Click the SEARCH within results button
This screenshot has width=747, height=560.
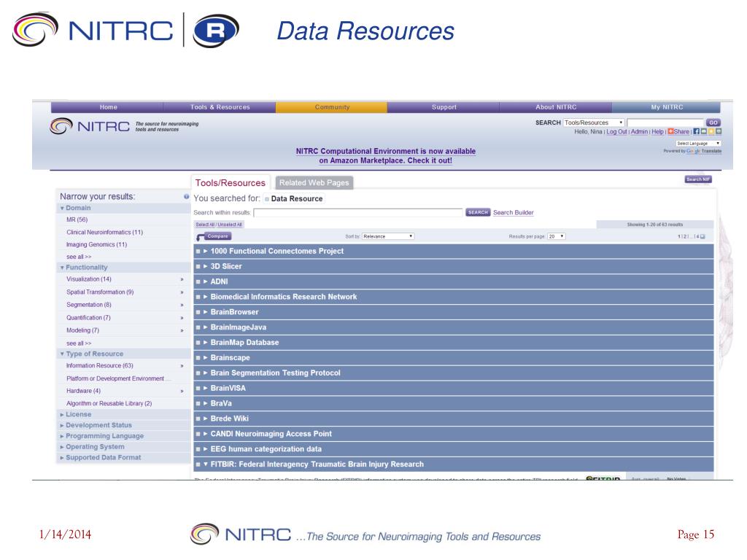tap(478, 212)
